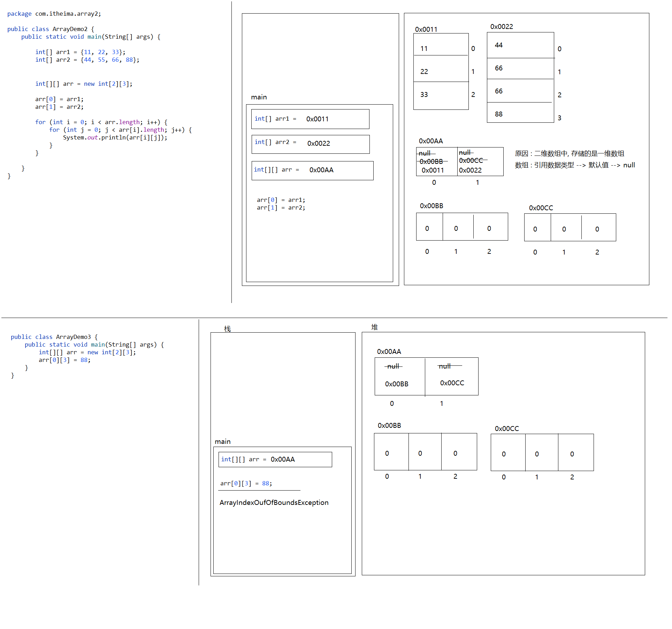Screen dimensions: 672x629
Task: Click the int[] arr2 = 0x0022 stack box
Action: (310, 144)
